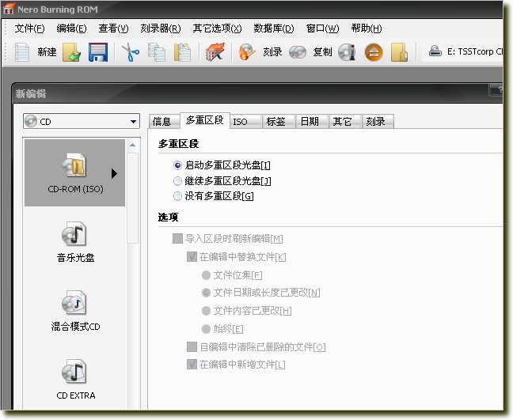Screen dimensions: 513x420
Task: Select 启动多重区段光盘 radio button
Action: click(x=177, y=165)
